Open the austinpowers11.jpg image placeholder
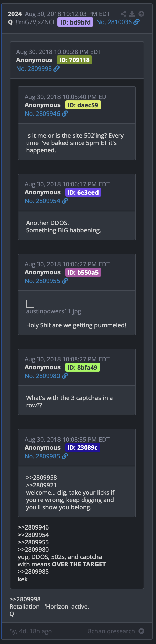 click(x=30, y=304)
